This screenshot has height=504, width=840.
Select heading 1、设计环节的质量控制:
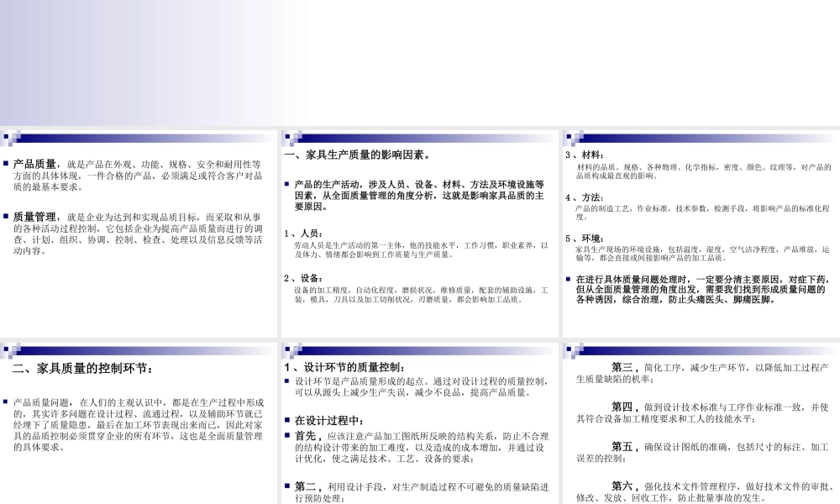coord(345,367)
